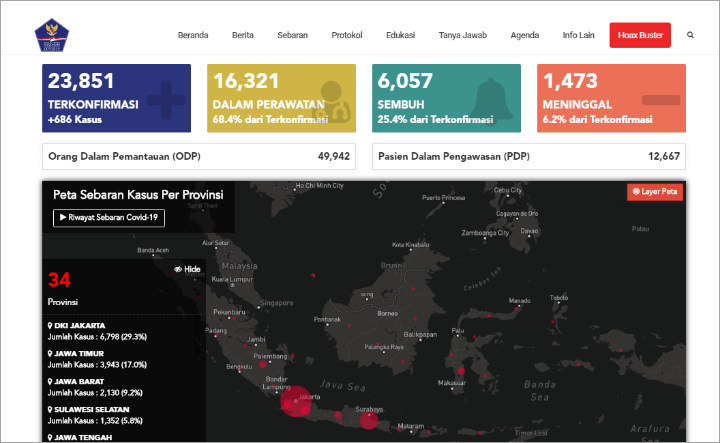Click the Peta Sebaran Kasus Per Provinsi title
This screenshot has height=443, width=720.
[x=138, y=195]
